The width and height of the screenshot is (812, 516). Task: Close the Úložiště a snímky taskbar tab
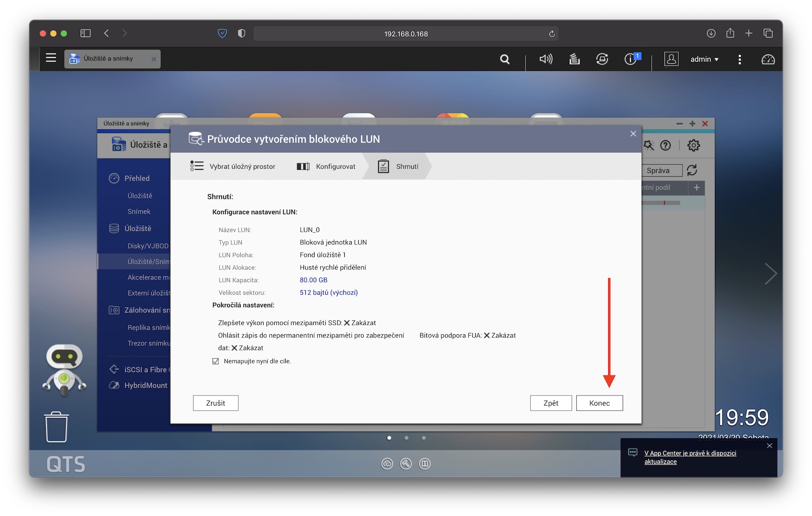tap(154, 59)
